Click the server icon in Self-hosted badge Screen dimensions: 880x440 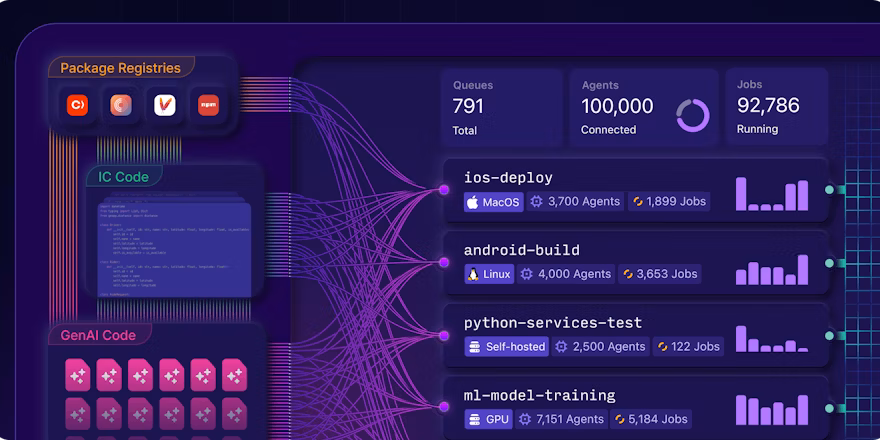tap(475, 347)
